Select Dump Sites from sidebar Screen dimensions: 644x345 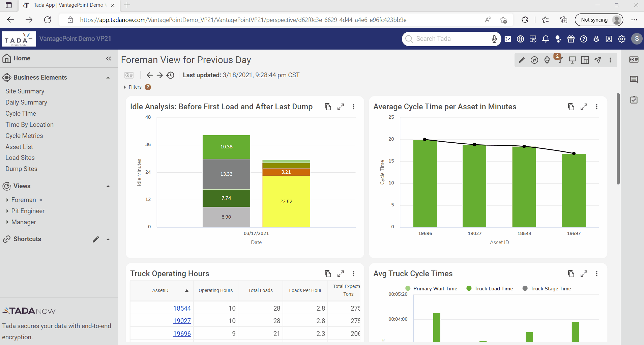21,169
